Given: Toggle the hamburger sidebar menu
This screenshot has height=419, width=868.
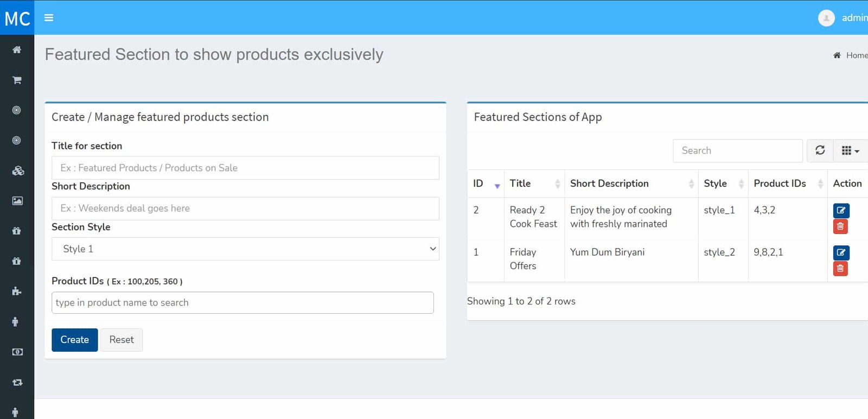Looking at the screenshot, I should pos(49,17).
